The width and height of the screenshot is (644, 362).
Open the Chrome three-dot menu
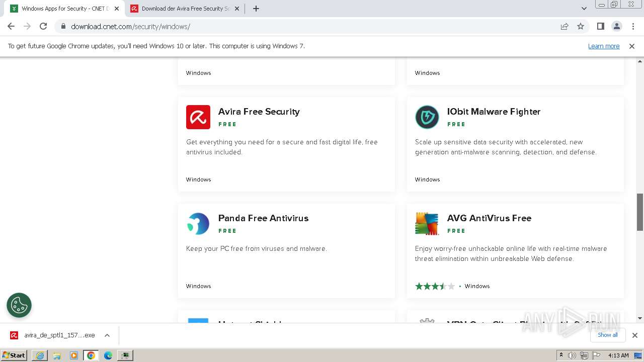(x=632, y=26)
